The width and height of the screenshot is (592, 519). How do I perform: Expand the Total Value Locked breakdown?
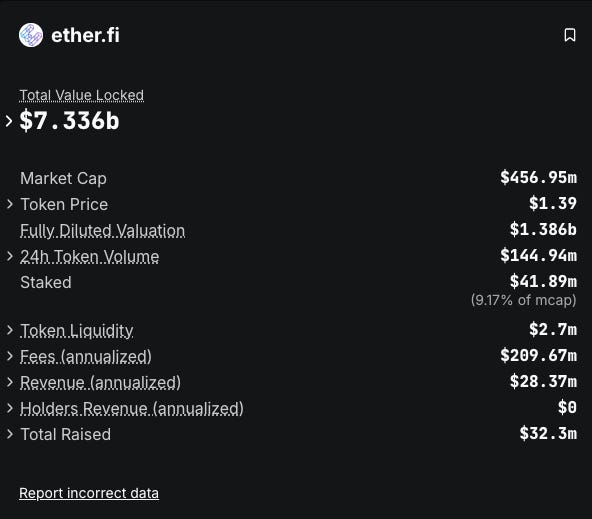9,121
